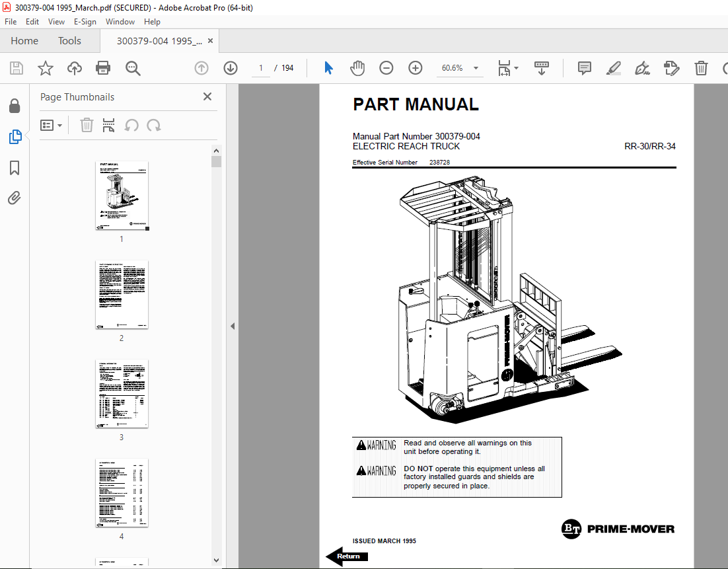Switch to the Home tab
This screenshot has height=569, width=728.
point(24,41)
